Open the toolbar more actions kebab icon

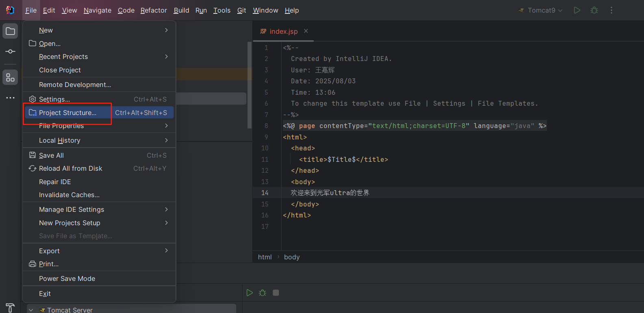611,10
